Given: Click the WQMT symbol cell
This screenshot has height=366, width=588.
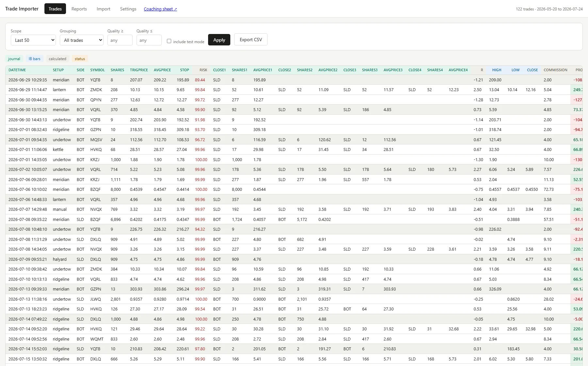Looking at the screenshot, I should [x=97, y=339].
